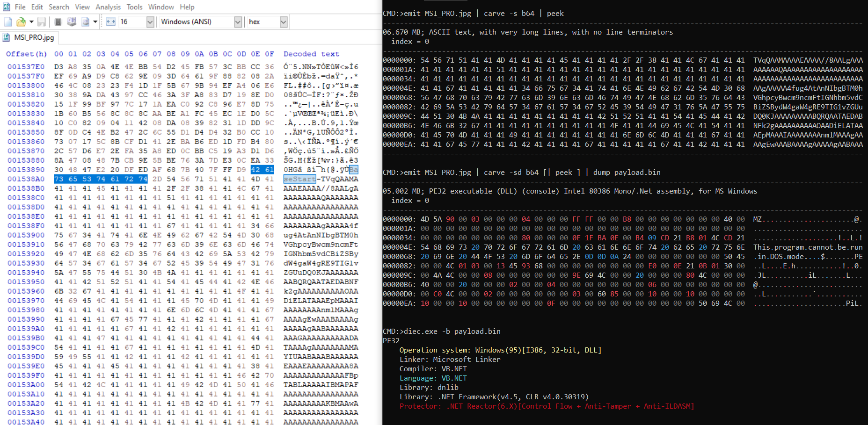Click decoded text 'VGhpcyBwcm9ncmFt' in hex editor
This screenshot has height=425, width=868.
point(321,245)
